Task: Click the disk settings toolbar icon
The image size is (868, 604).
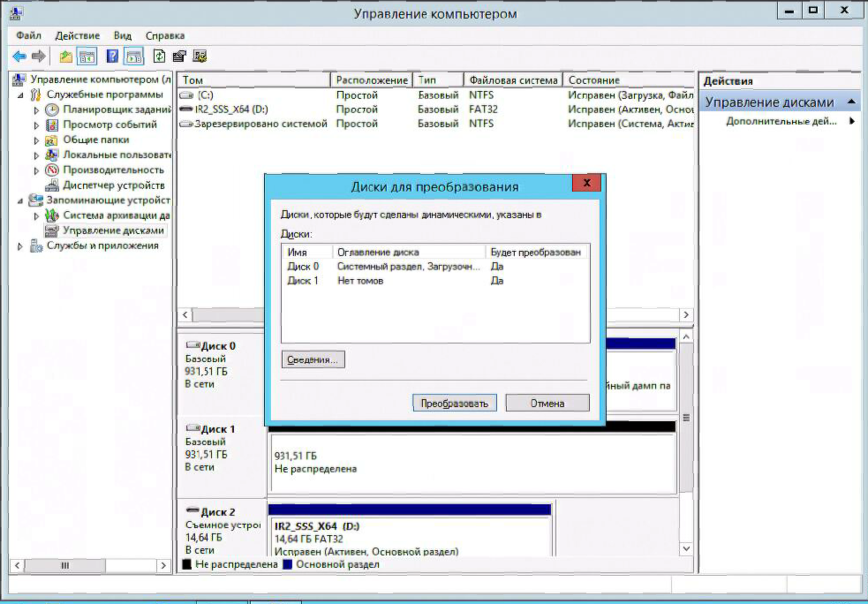Action: coord(200,56)
